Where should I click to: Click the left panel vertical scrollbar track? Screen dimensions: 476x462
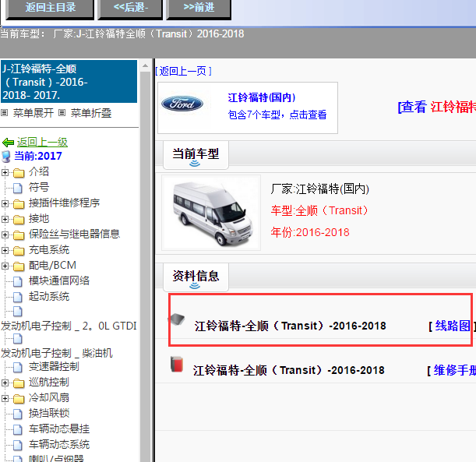(145, 267)
